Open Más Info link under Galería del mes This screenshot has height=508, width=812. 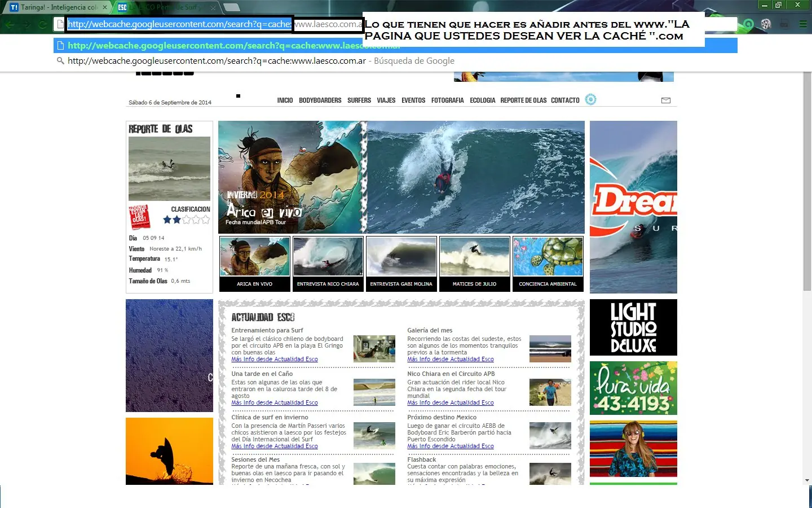[451, 360]
